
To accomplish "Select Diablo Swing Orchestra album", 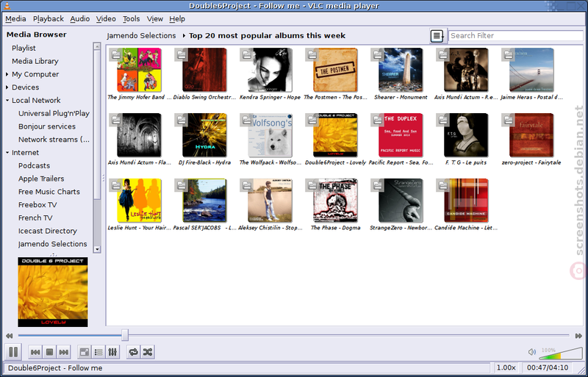I will click(204, 74).
